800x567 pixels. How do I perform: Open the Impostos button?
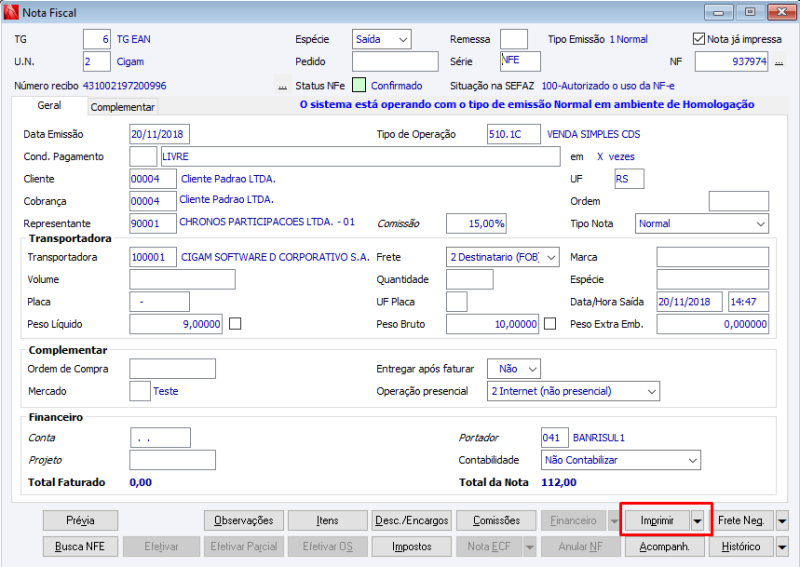(412, 547)
